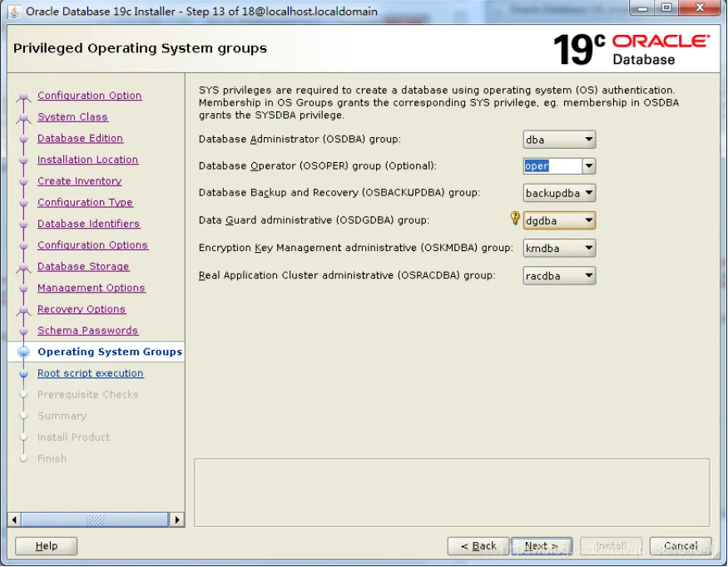Click the Database Backup and Recovery (OSBACKUPDBA) label
The width and height of the screenshot is (728, 567).
point(339,193)
